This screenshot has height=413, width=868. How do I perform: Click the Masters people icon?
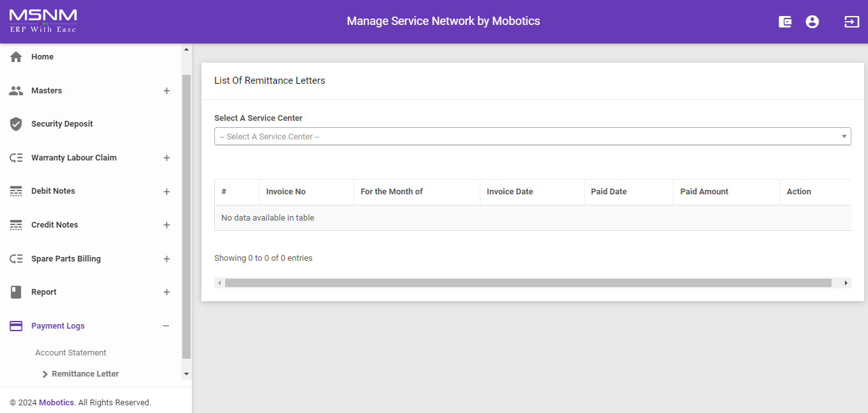16,91
